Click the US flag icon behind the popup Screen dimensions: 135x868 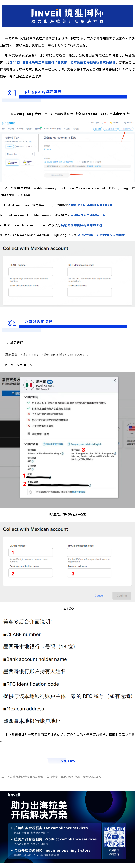[131, 429]
